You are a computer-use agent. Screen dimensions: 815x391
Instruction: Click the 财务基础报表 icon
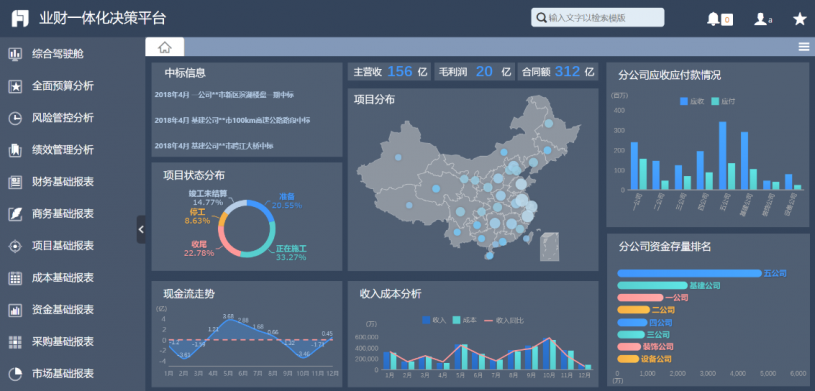[x=16, y=182]
